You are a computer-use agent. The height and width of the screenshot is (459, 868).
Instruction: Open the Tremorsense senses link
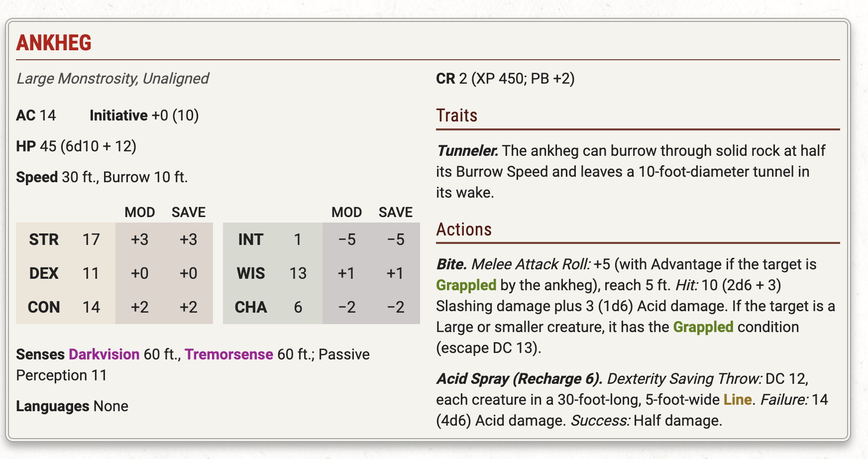pos(229,354)
